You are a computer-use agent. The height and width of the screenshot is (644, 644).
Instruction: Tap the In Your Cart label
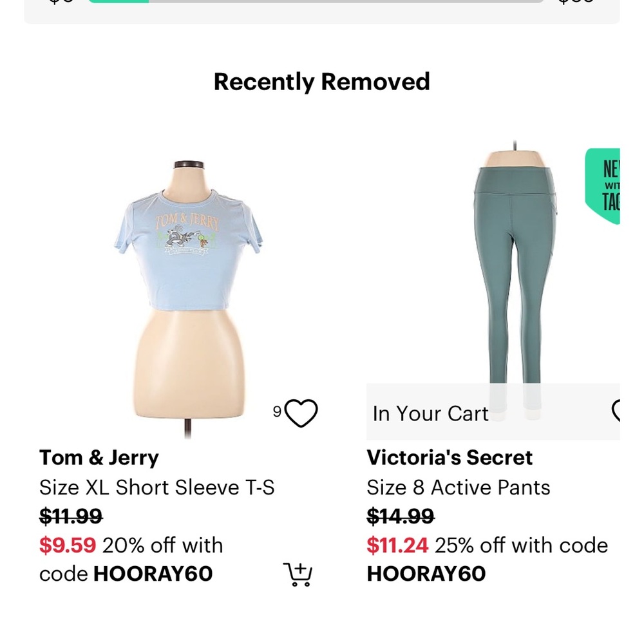coord(431,413)
